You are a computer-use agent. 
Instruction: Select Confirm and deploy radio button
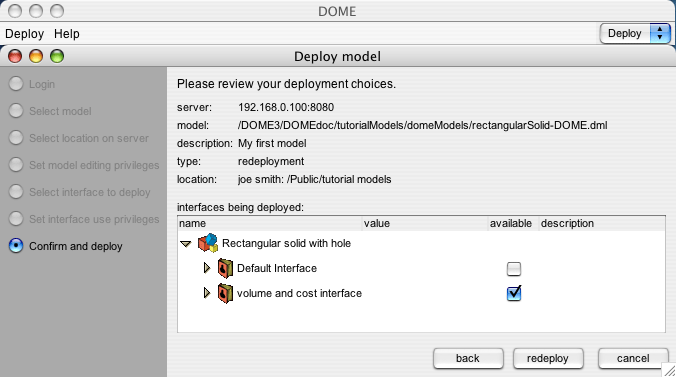pos(16,246)
